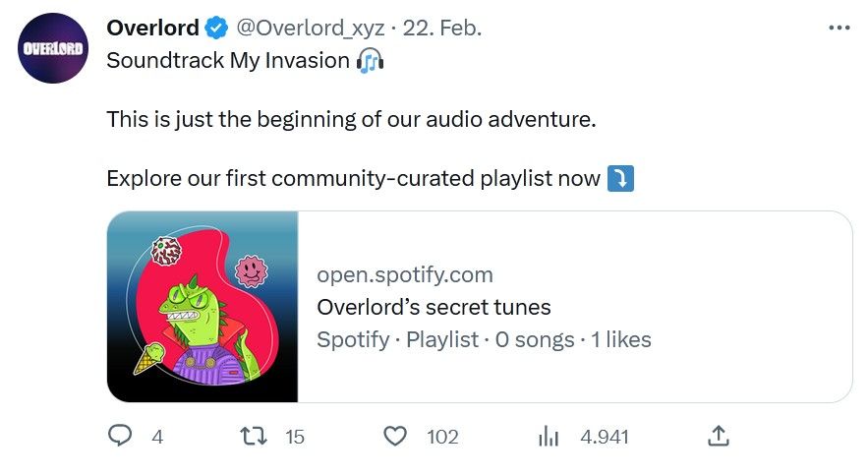Share the tweet with the upload arrow icon
The height and width of the screenshot is (476, 868).
pyautogui.click(x=718, y=436)
